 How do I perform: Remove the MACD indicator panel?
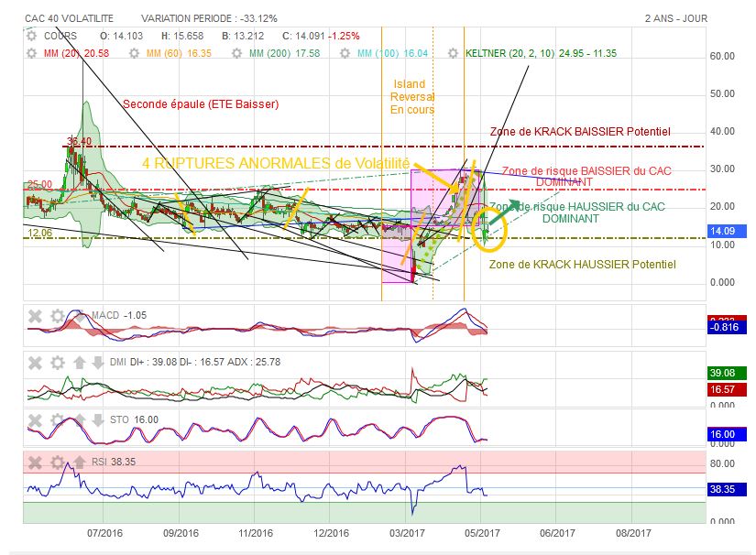[x=35, y=316]
